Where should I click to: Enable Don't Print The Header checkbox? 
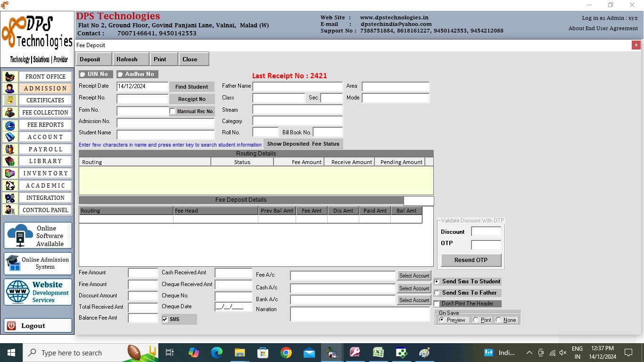(x=437, y=304)
